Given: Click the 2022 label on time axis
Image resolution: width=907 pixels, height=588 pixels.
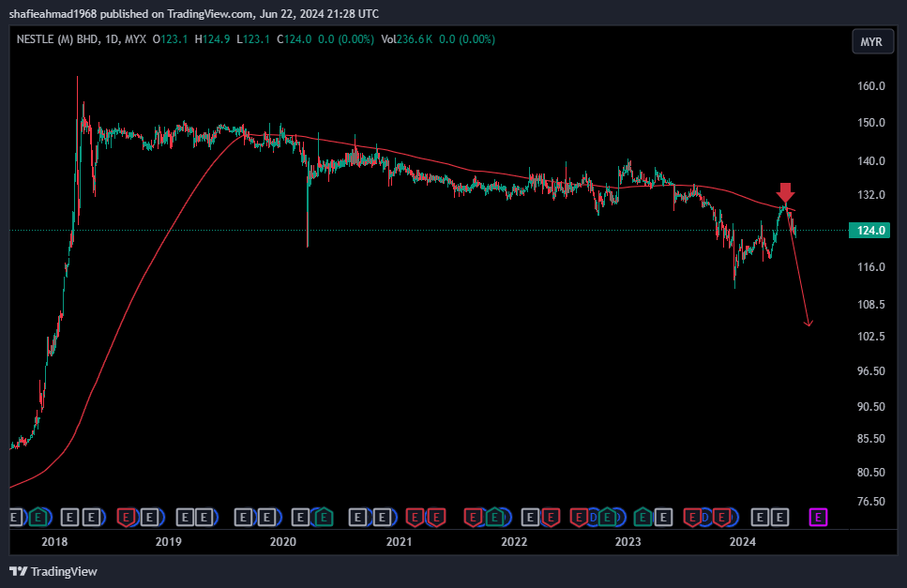Looking at the screenshot, I should 514,542.
